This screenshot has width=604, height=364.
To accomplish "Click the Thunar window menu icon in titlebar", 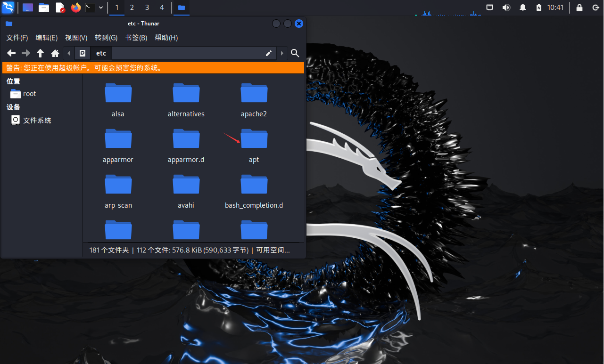I will click(x=9, y=24).
